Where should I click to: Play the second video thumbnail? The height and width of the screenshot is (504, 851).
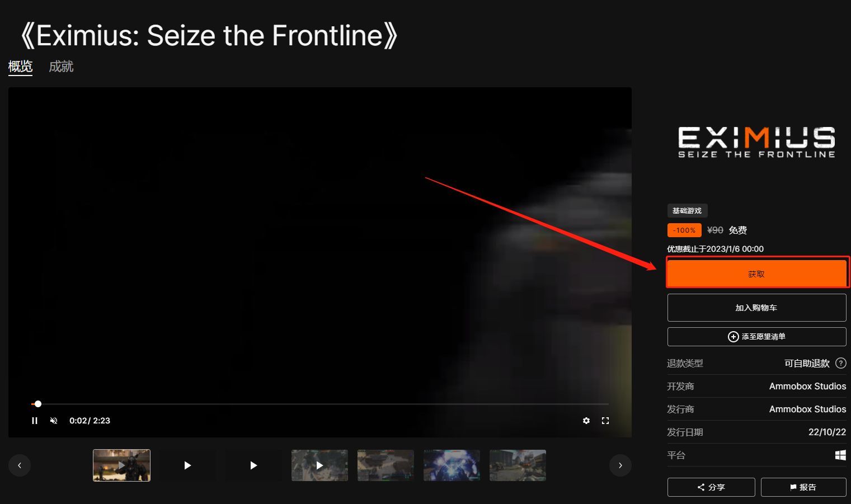click(187, 465)
